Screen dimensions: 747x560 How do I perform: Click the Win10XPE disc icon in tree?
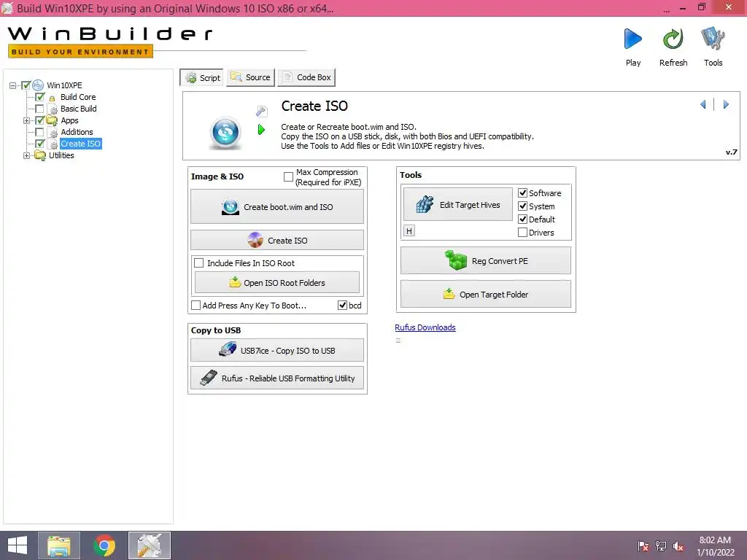point(38,85)
